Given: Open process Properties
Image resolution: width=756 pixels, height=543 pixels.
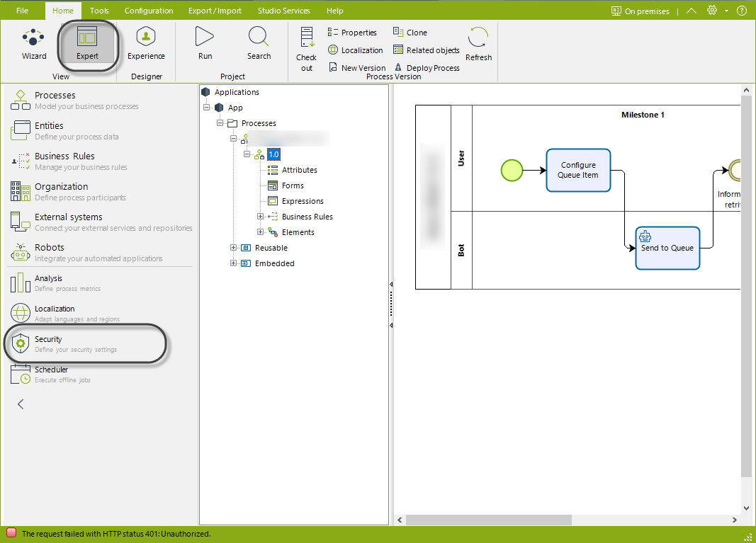Looking at the screenshot, I should pyautogui.click(x=352, y=33).
